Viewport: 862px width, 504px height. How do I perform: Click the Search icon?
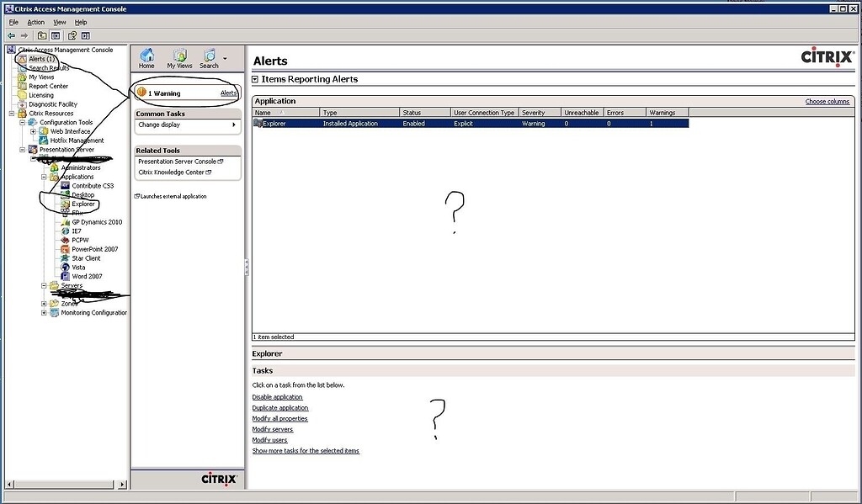coord(208,56)
